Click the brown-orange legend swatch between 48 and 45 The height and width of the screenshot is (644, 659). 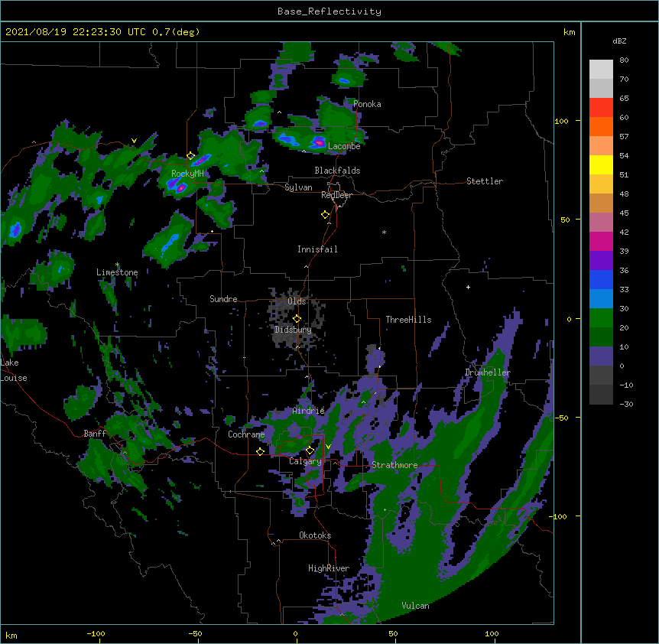(x=601, y=203)
